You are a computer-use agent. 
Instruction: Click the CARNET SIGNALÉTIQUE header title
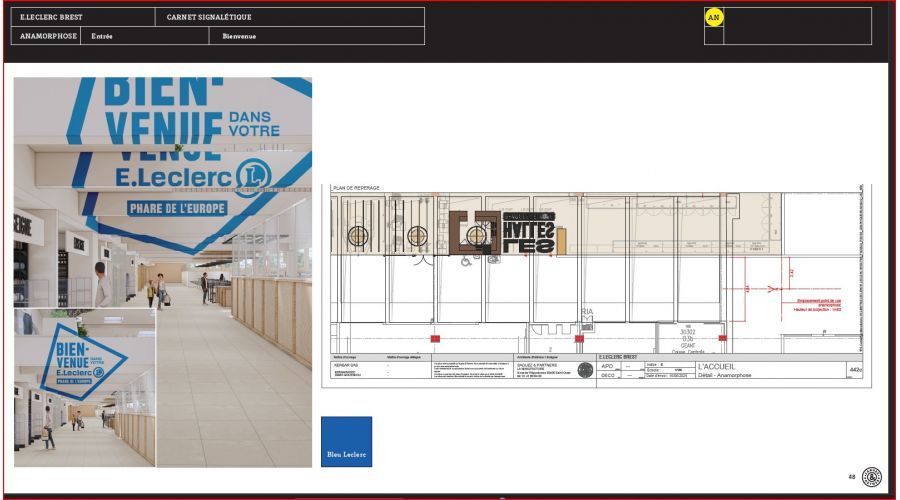pos(209,17)
